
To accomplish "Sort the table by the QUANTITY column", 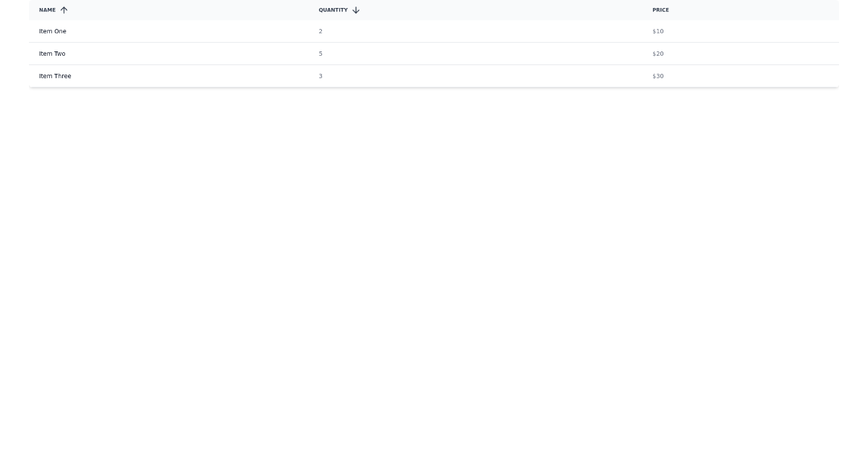I will [x=333, y=10].
